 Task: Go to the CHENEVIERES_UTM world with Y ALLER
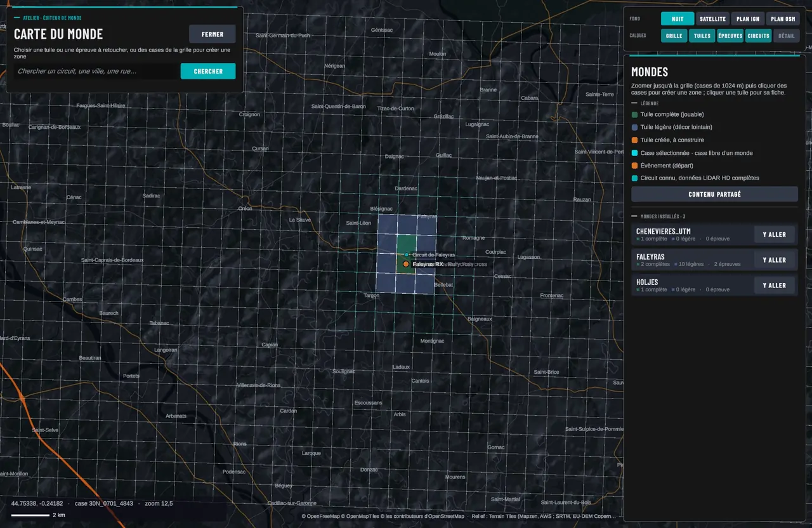(774, 235)
